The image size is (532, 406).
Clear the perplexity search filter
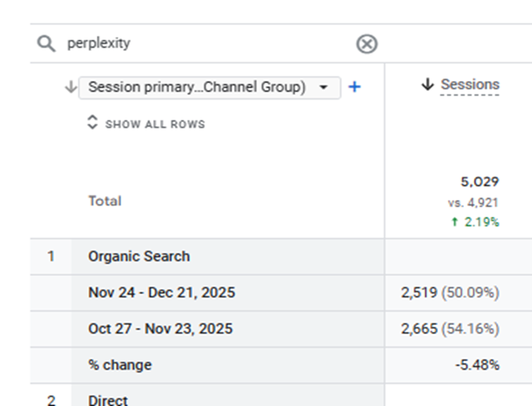[367, 43]
